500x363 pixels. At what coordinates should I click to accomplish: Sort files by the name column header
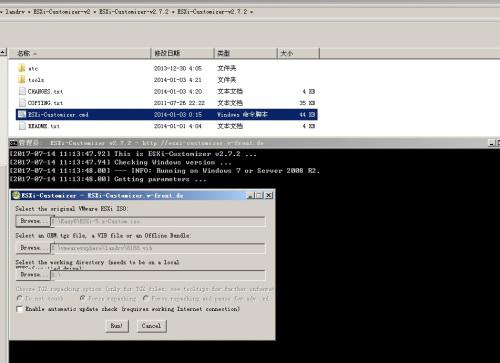coord(79,53)
